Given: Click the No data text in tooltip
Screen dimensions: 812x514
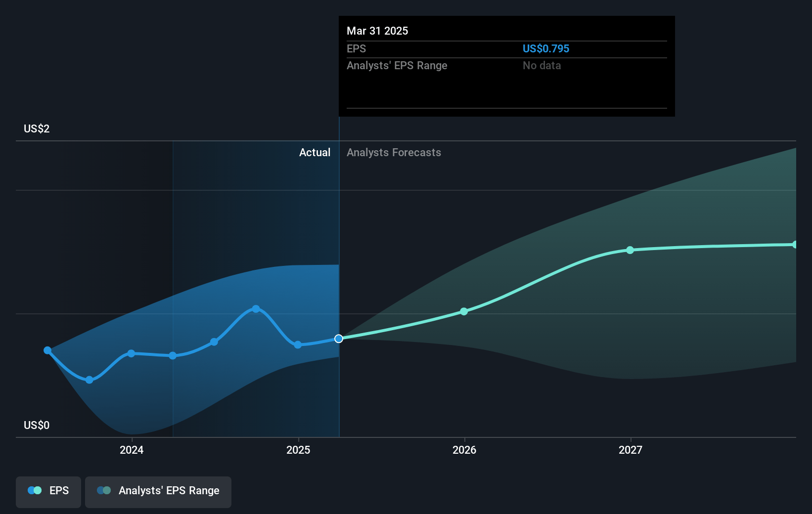Looking at the screenshot, I should [x=541, y=65].
